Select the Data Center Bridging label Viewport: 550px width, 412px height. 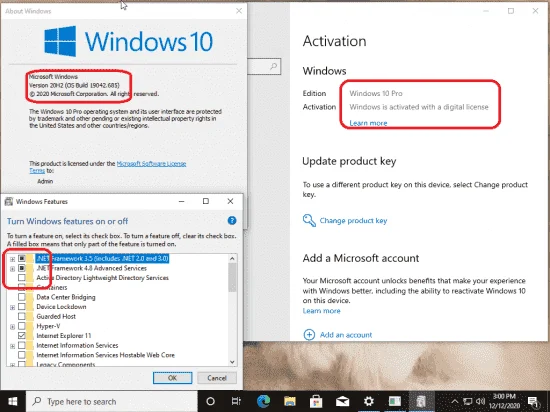pyautogui.click(x=66, y=297)
